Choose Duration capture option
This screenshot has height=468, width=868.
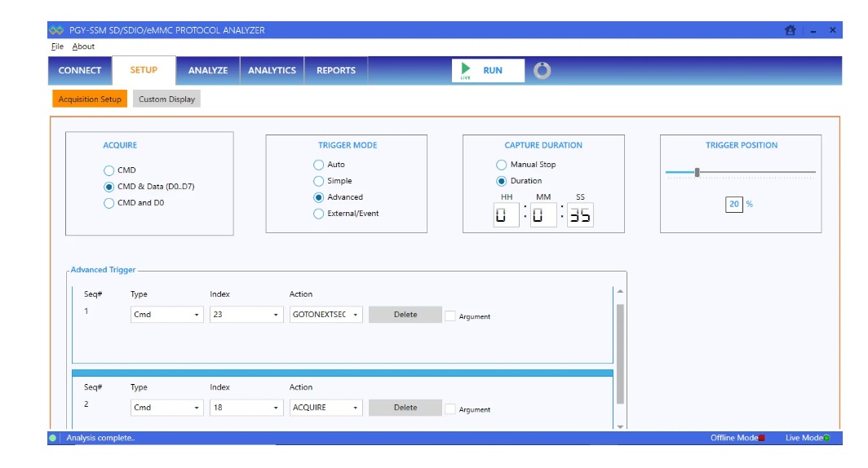[501, 181]
